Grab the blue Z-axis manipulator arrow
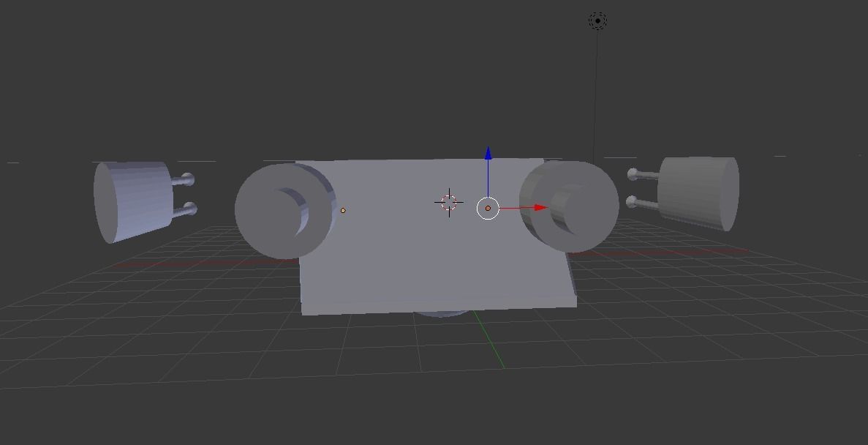The width and height of the screenshot is (868, 445). (x=488, y=154)
